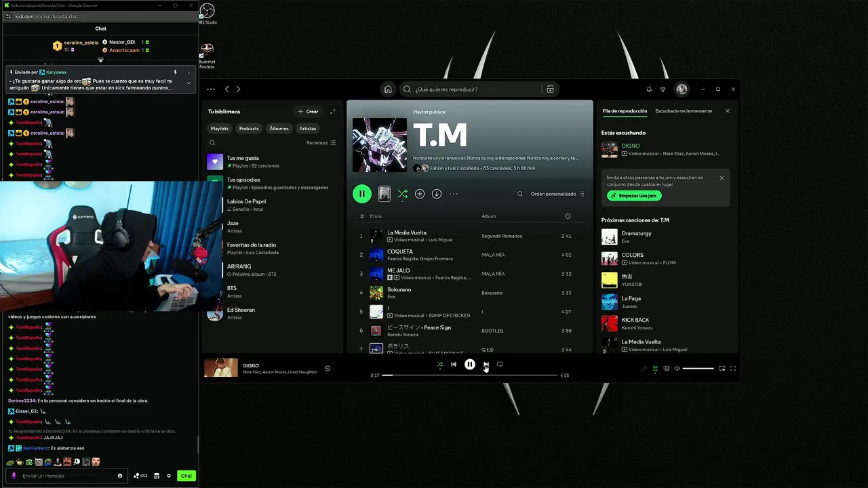This screenshot has height=488, width=868.
Task: Open Spotify profile avatar menu
Action: coord(682,89)
